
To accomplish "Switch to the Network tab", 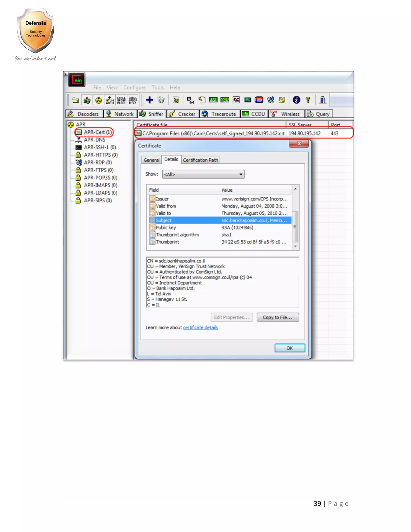I will coord(120,114).
